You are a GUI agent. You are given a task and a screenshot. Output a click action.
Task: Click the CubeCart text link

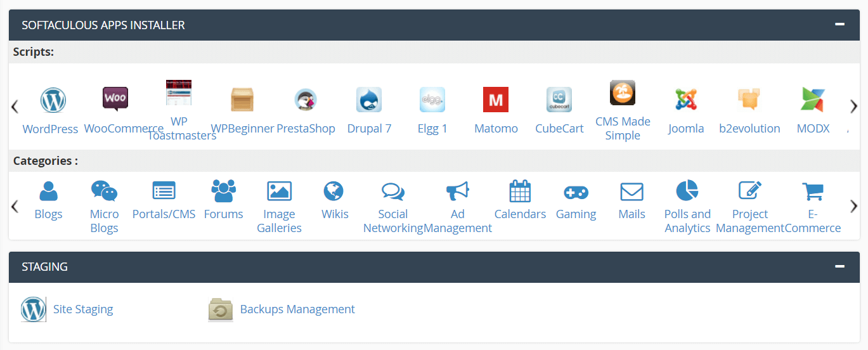pos(559,129)
